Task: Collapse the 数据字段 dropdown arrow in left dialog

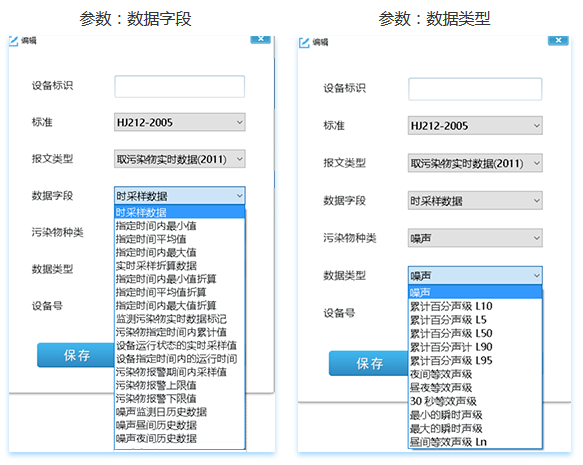Action: (239, 196)
